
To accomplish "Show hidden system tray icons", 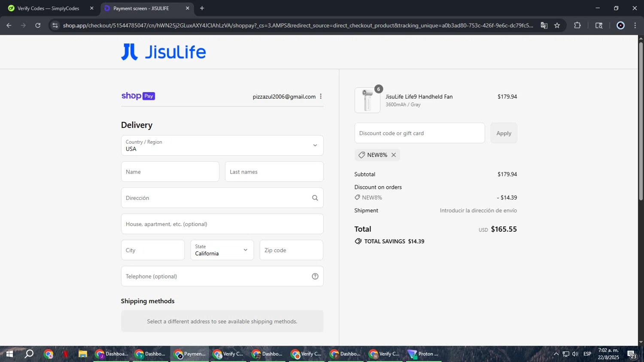I will 556,354.
